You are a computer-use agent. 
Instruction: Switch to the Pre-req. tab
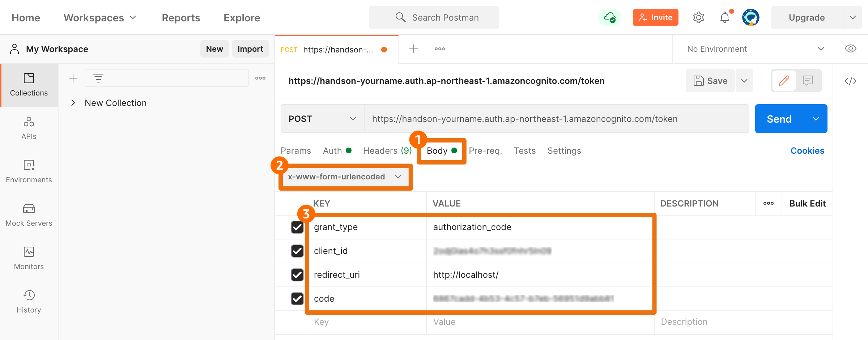(x=485, y=150)
